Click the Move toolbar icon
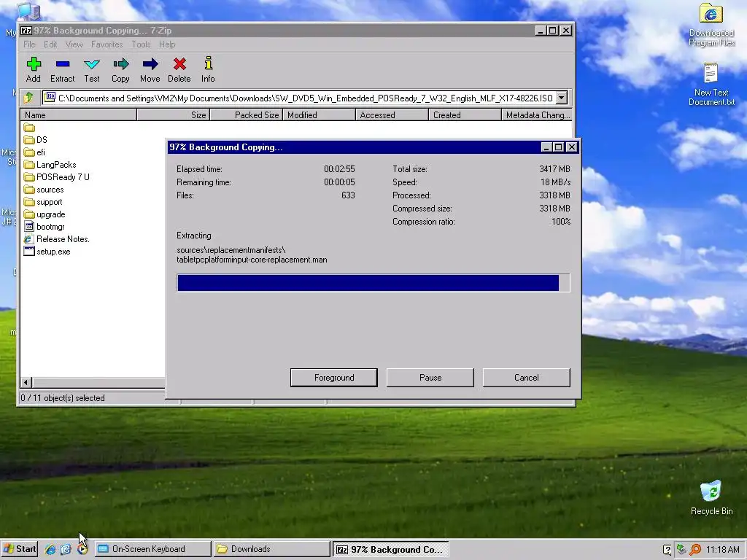 tap(150, 69)
